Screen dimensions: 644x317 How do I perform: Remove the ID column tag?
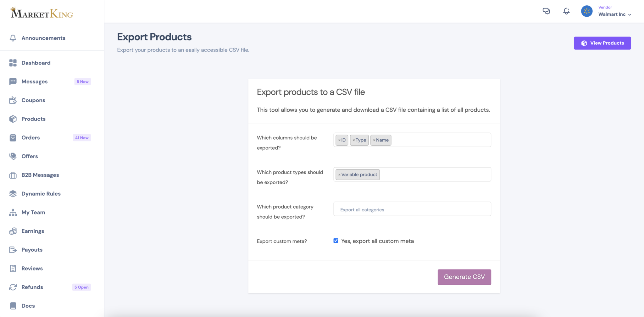[x=339, y=140]
